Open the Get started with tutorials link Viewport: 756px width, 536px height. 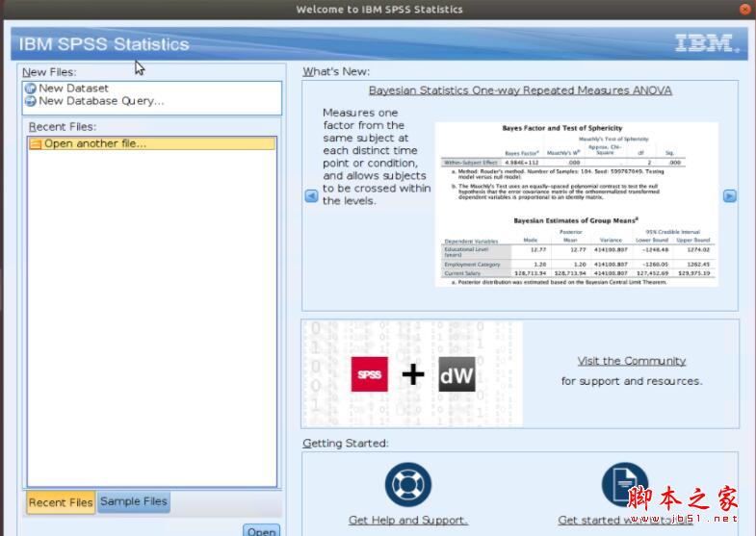click(625, 520)
